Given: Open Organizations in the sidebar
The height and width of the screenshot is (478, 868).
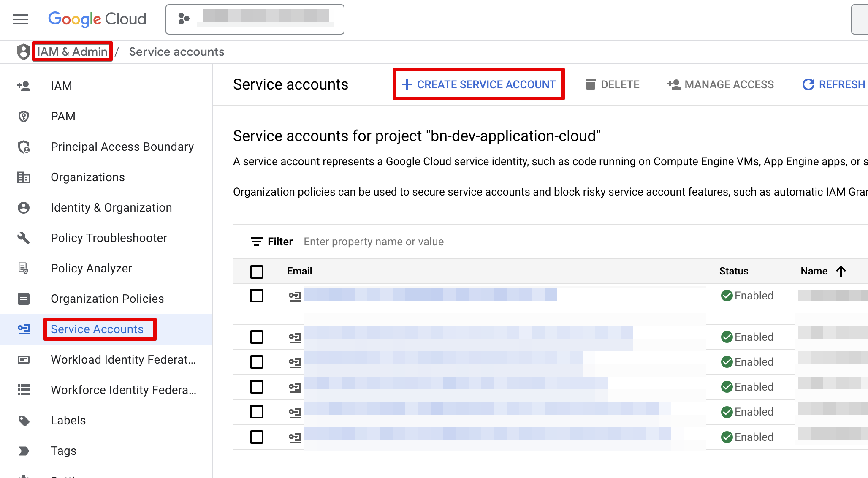Looking at the screenshot, I should 88,177.
